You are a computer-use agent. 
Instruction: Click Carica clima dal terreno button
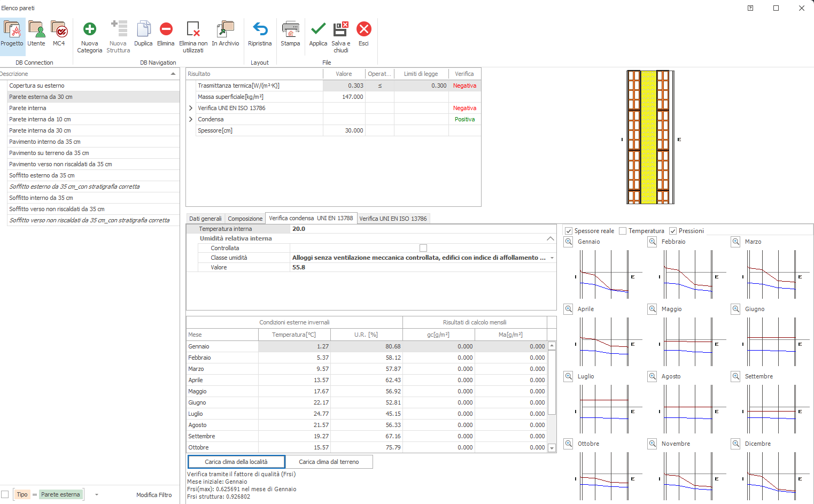[329, 462]
